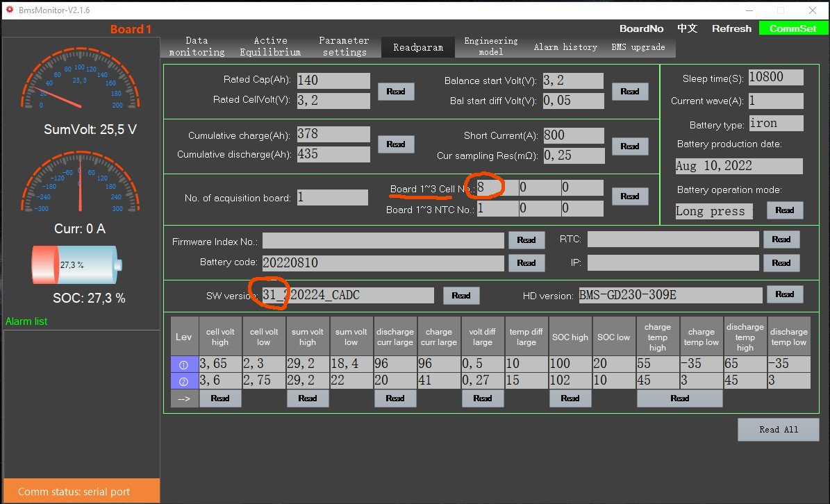Select the level ② alarm row marker
Viewport: 830px width, 504px height.
click(x=184, y=380)
